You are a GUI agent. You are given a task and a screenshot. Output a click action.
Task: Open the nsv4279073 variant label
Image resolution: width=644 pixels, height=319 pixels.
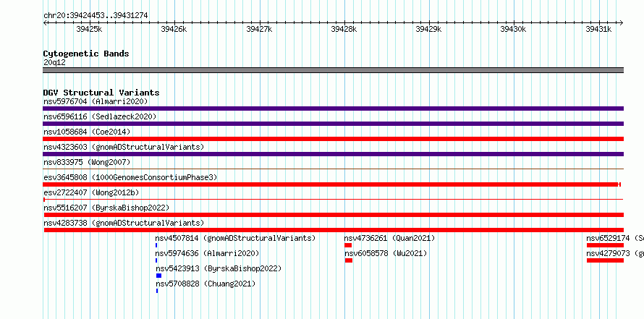click(x=615, y=253)
